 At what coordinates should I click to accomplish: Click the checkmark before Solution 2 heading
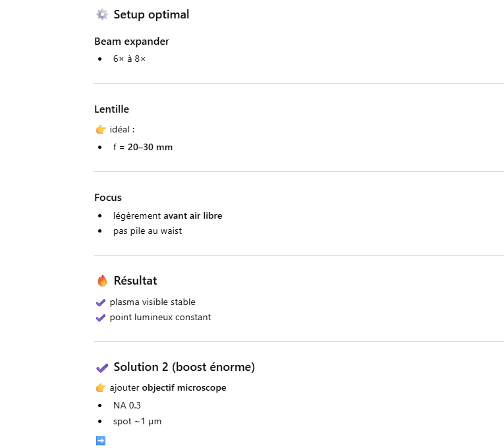[101, 368]
